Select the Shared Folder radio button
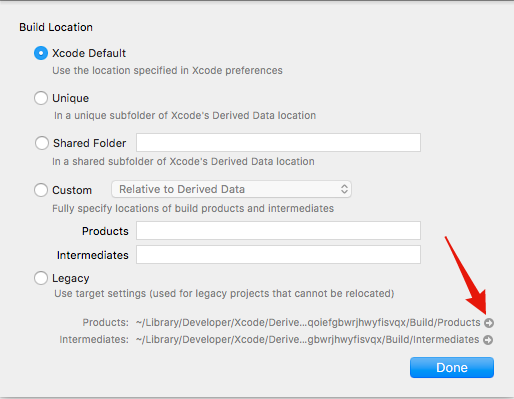514x399 pixels. pos(42,143)
